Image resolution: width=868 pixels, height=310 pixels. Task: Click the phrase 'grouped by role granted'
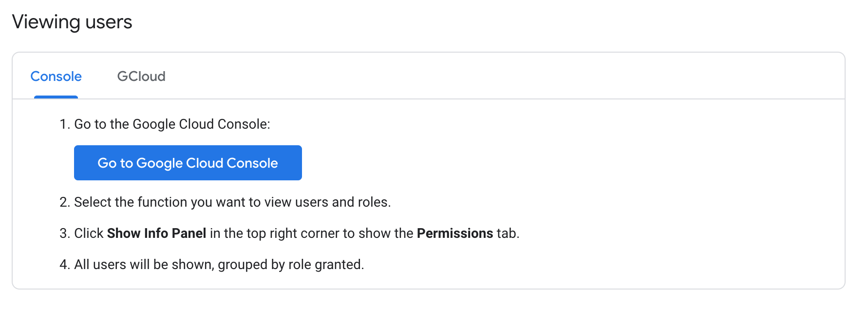click(290, 265)
